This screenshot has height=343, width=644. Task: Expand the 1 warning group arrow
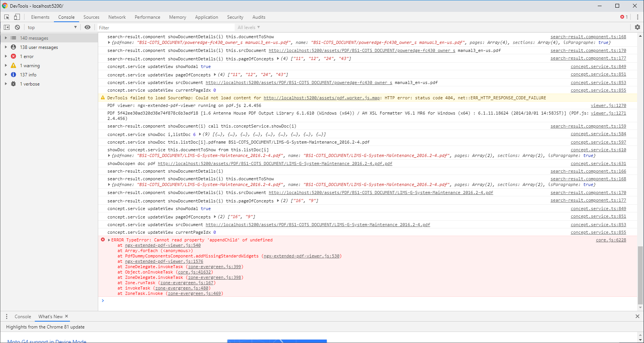(6, 66)
